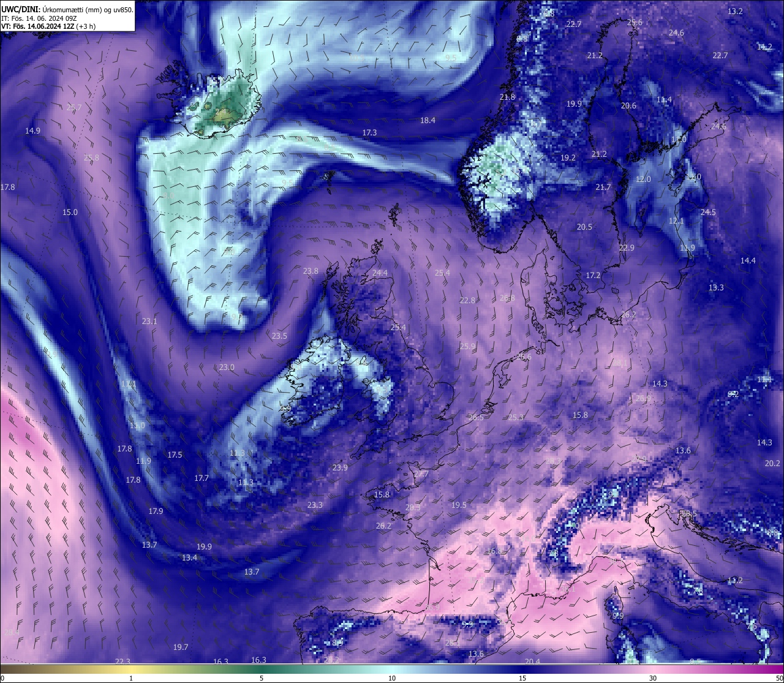Click the colorbar tick label 10
Viewport: 784px width, 683px height.
(x=392, y=678)
